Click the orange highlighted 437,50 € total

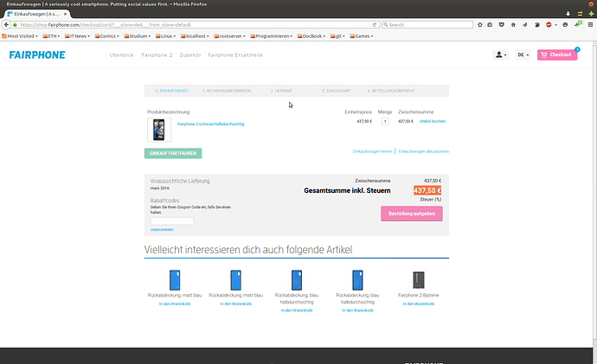click(427, 190)
